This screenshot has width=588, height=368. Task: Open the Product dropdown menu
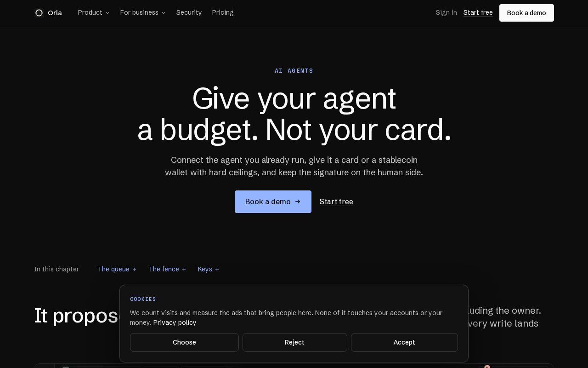94,12
